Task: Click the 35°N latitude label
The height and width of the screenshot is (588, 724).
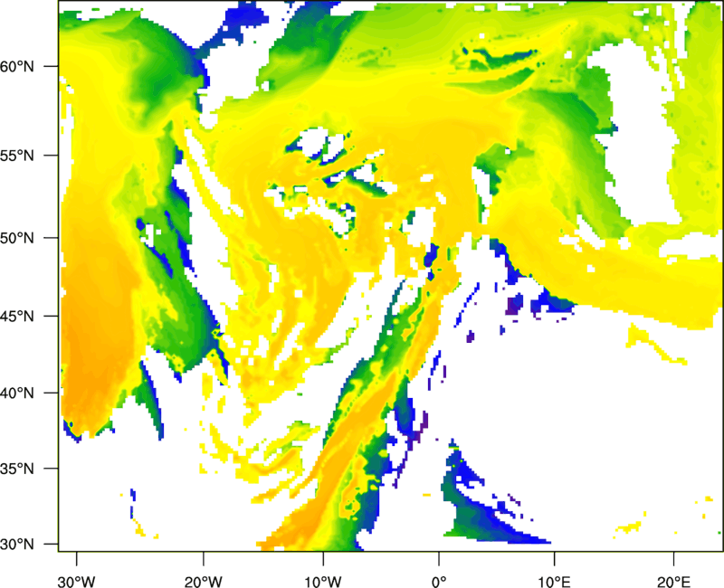Action: [17, 469]
